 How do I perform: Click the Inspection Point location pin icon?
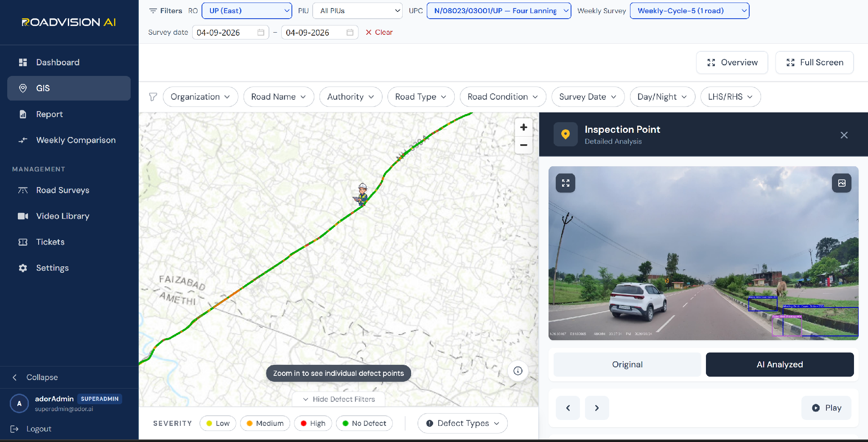pos(566,134)
